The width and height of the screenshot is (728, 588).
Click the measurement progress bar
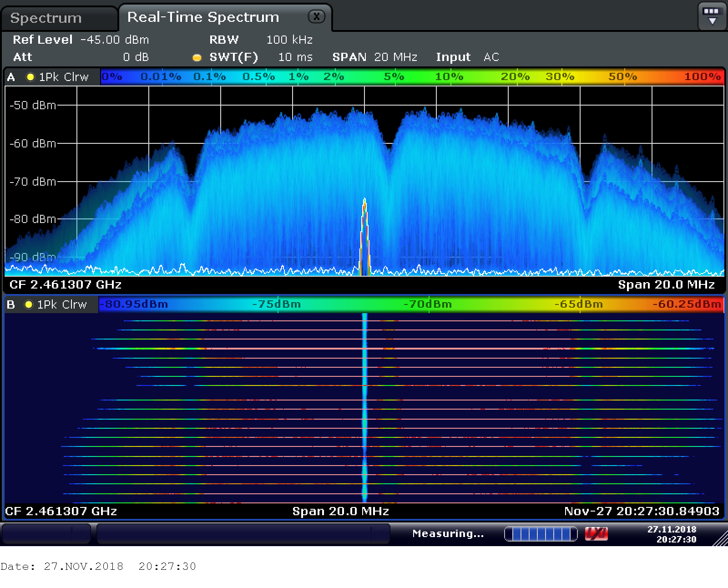point(541,533)
